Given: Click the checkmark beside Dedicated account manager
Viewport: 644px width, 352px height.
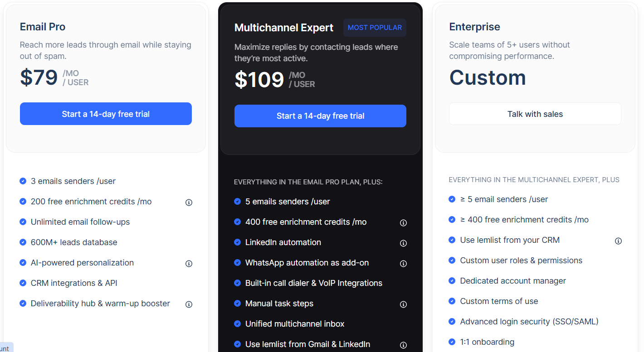Looking at the screenshot, I should coord(452,280).
